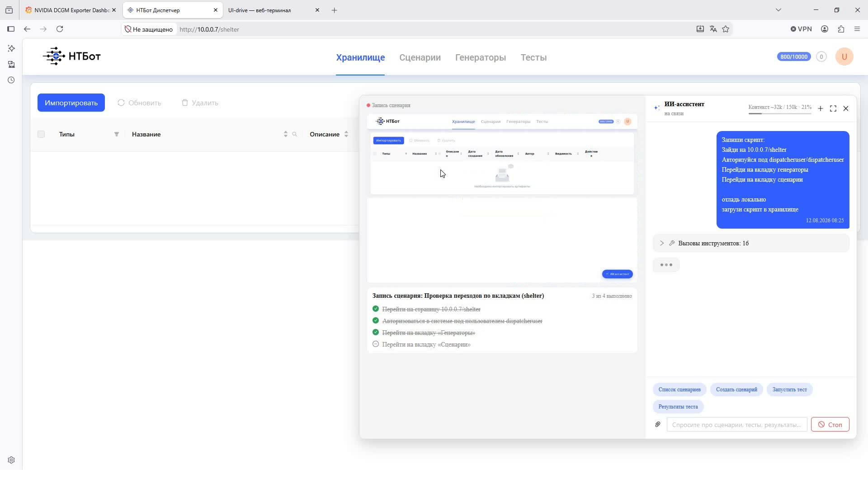Click the site security shield Не защищено
868x488 pixels.
(149, 29)
